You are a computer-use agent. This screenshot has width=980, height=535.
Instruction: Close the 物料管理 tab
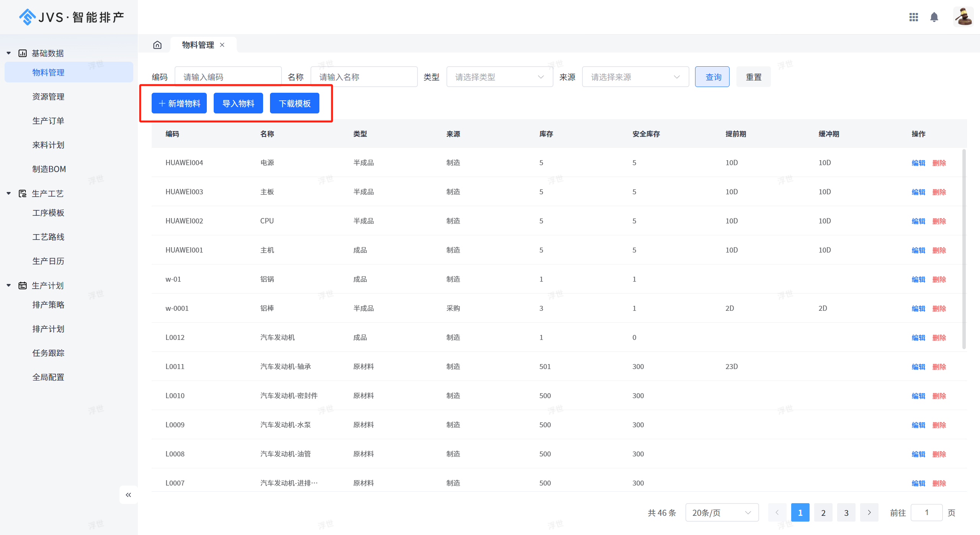coord(222,45)
